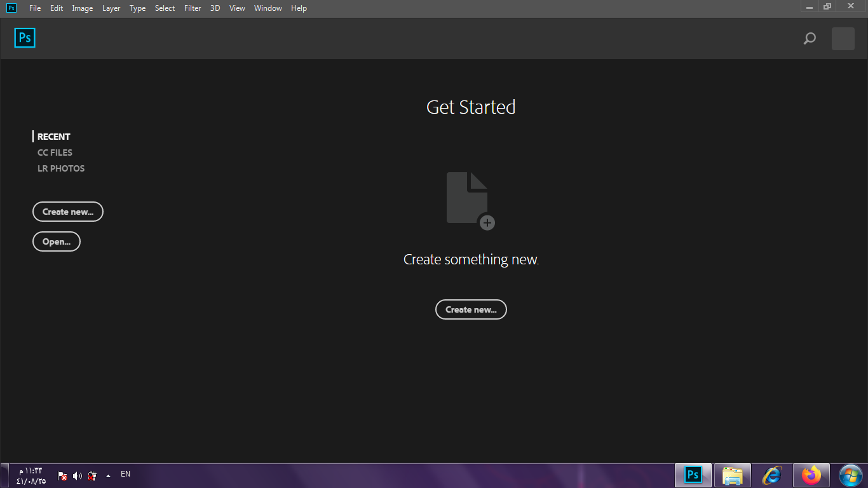
Task: Click the search magnifier icon
Action: pyautogui.click(x=810, y=39)
